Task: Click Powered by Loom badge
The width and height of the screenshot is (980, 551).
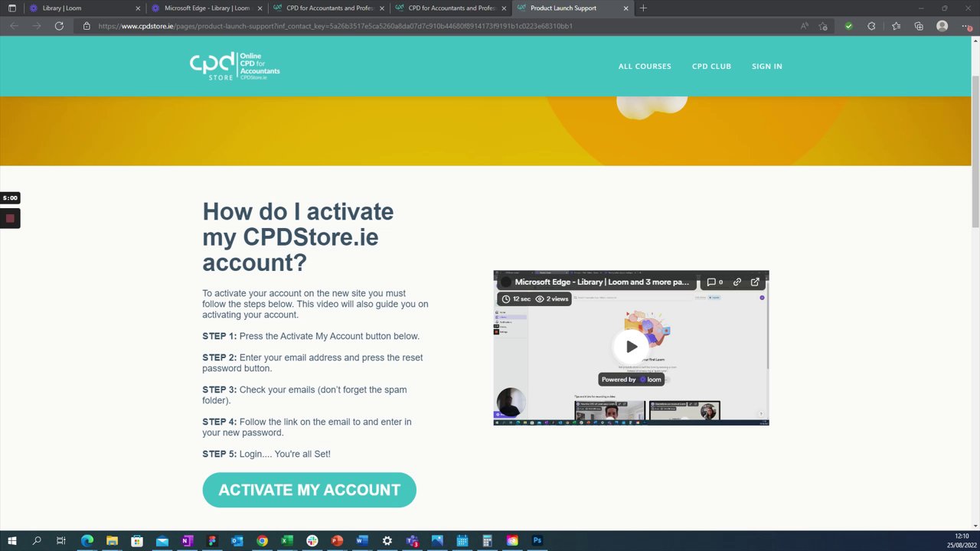Action: 631,380
